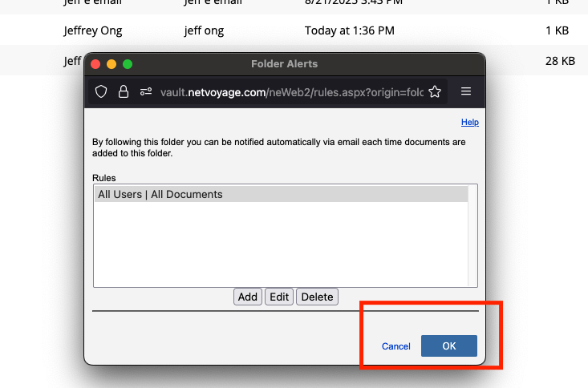The image size is (588, 388).
Task: Select the Jeffrey Ong row in the file list
Action: point(294,30)
